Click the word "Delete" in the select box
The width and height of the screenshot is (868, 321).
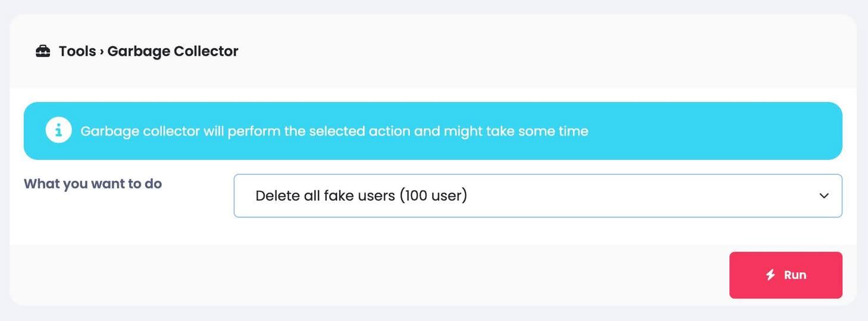click(277, 196)
